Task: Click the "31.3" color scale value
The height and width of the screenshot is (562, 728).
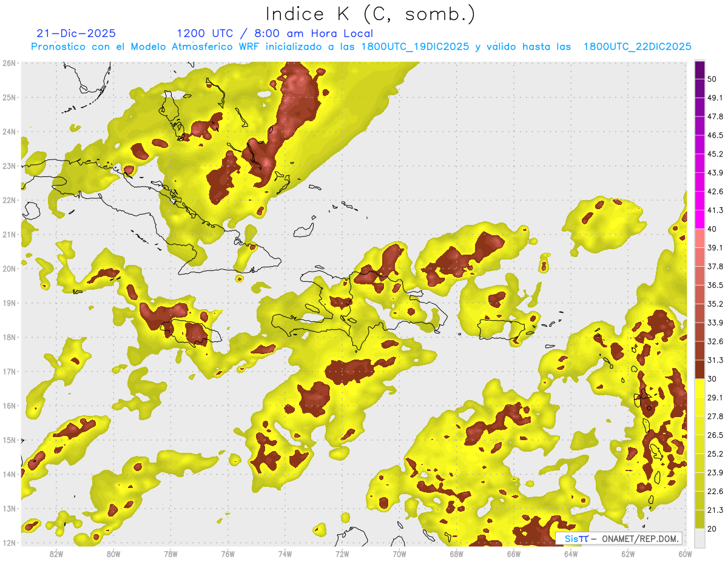Action: (x=714, y=360)
